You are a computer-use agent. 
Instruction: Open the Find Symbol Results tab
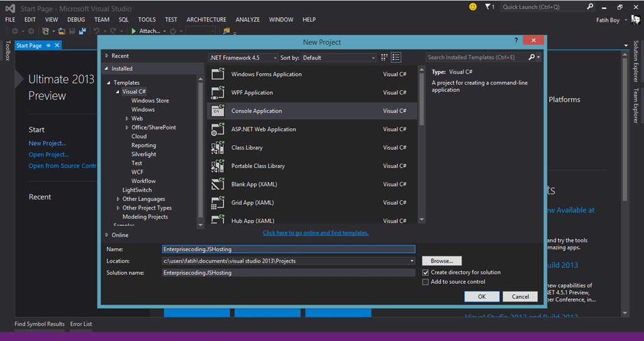[40, 324]
